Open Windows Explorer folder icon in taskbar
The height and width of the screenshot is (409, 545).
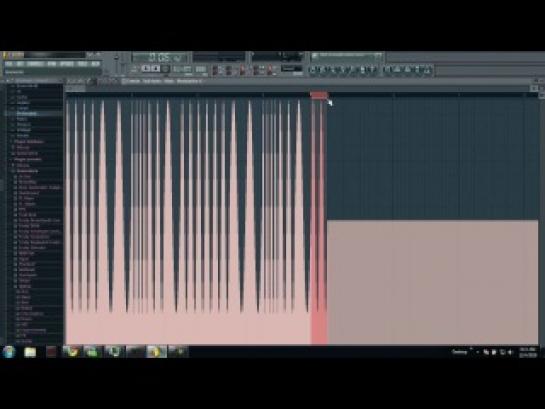pyautogui.click(x=30, y=352)
